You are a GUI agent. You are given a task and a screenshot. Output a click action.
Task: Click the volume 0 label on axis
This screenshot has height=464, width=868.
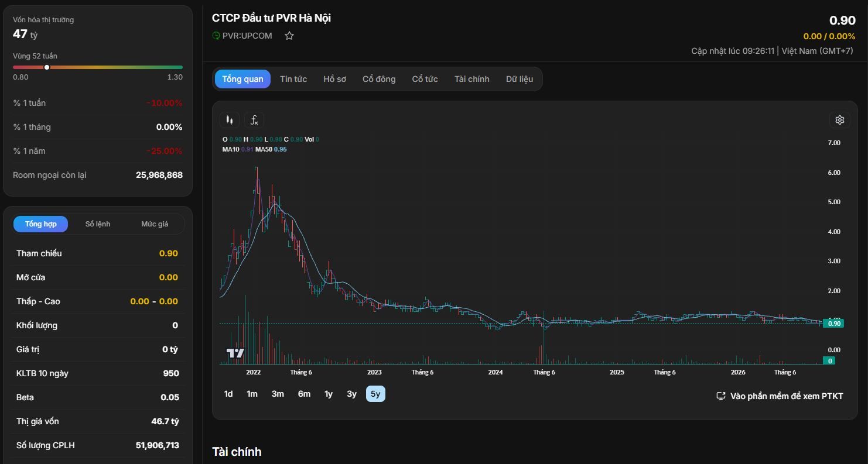click(x=829, y=361)
